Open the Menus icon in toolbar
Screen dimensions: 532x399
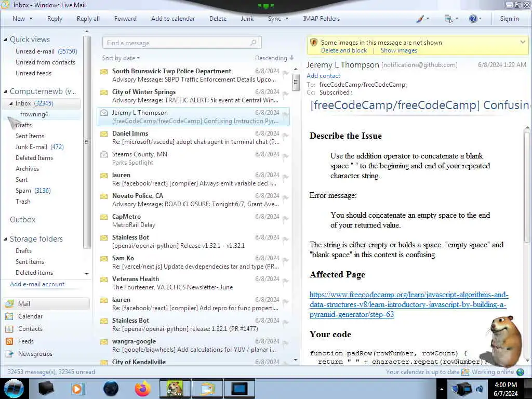[448, 19]
